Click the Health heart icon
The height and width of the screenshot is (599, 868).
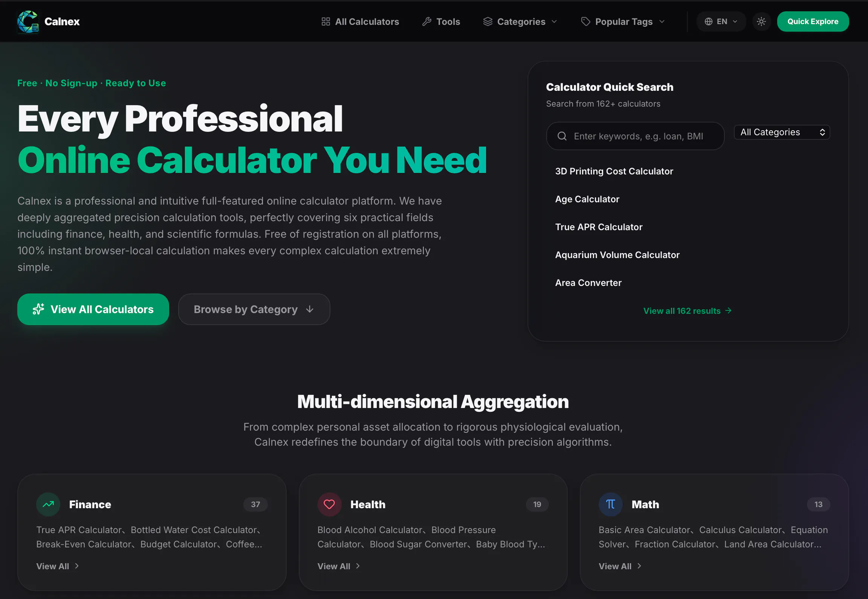pyautogui.click(x=329, y=504)
